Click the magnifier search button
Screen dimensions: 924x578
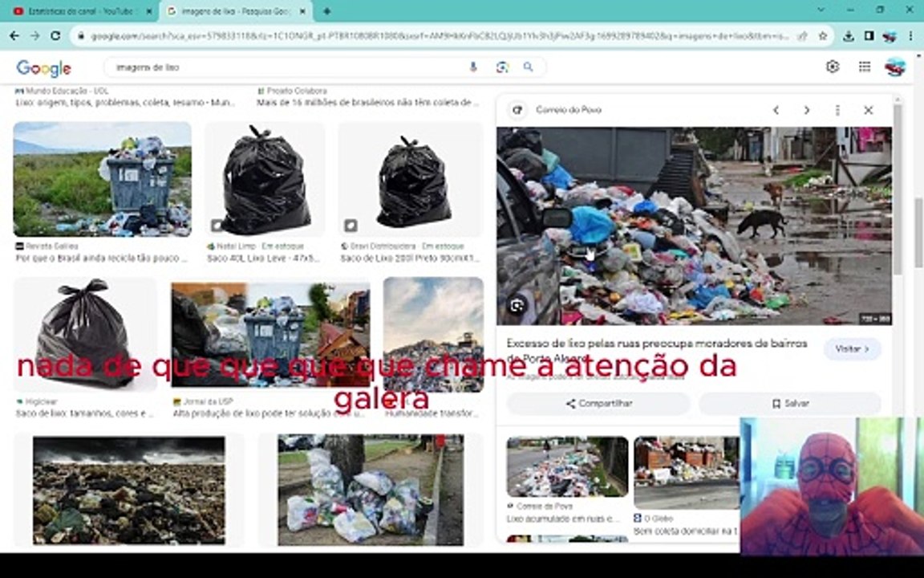pos(528,67)
